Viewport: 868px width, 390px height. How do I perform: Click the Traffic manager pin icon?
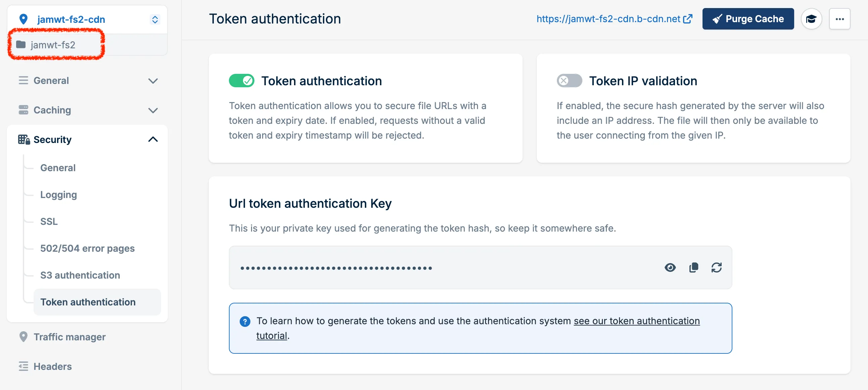[x=23, y=336]
